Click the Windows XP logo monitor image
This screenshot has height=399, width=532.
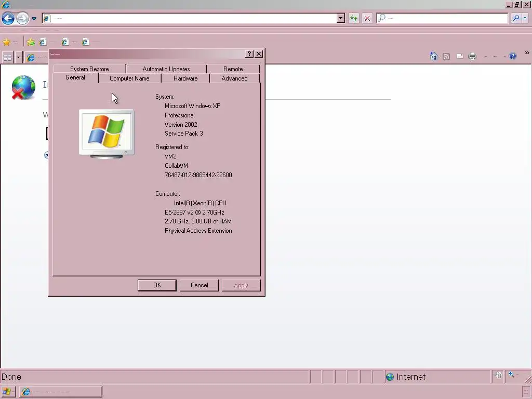[x=107, y=135]
